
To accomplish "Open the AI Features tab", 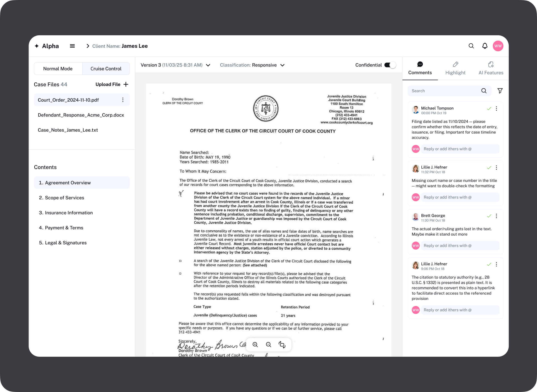I will pos(491,69).
